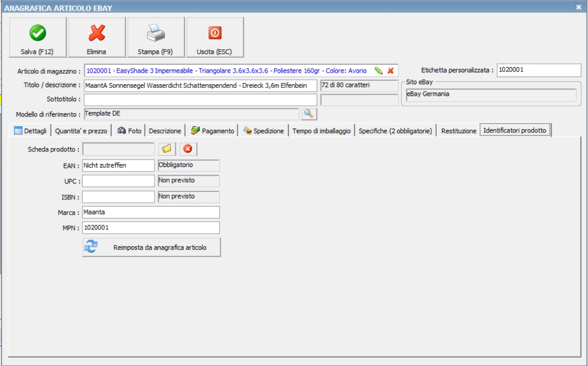Click the green pencil edit icon for Articolo di magazzino
The image size is (588, 366).
click(x=378, y=70)
